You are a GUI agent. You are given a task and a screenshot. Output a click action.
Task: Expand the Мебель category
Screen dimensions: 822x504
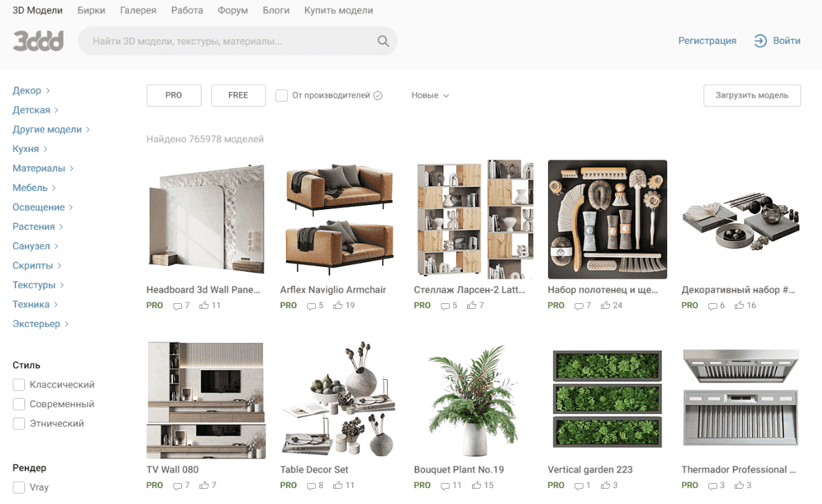34,188
